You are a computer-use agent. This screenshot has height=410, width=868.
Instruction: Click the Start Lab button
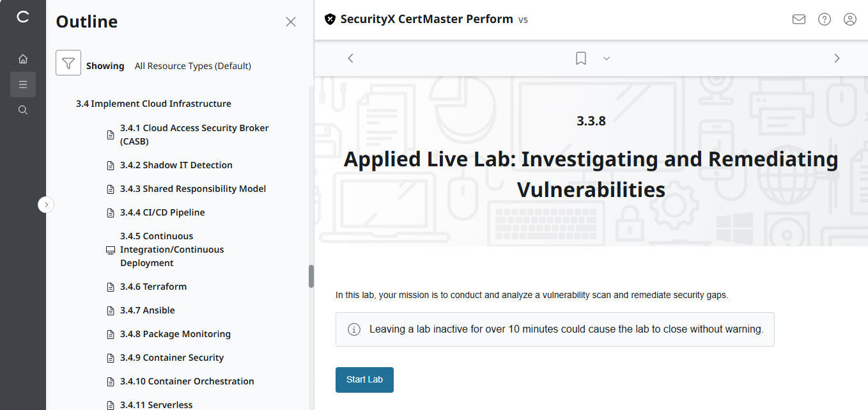(x=364, y=379)
